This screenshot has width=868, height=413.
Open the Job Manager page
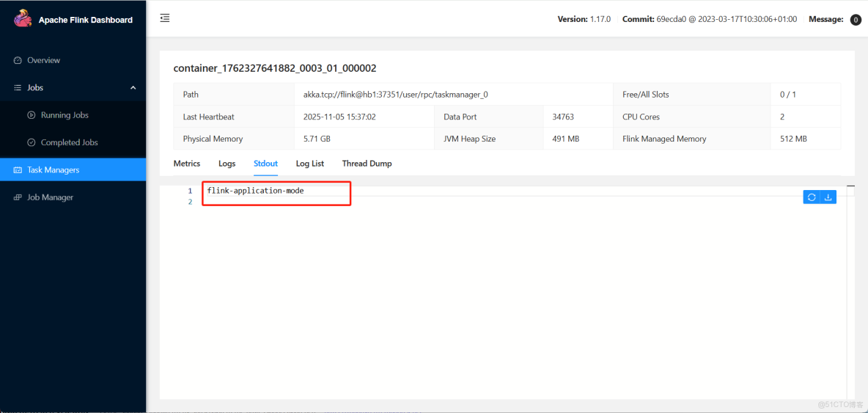point(73,197)
